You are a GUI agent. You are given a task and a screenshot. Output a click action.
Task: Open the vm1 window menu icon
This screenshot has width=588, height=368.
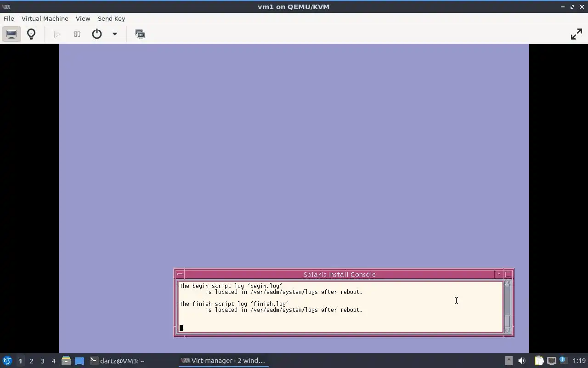tap(6, 7)
